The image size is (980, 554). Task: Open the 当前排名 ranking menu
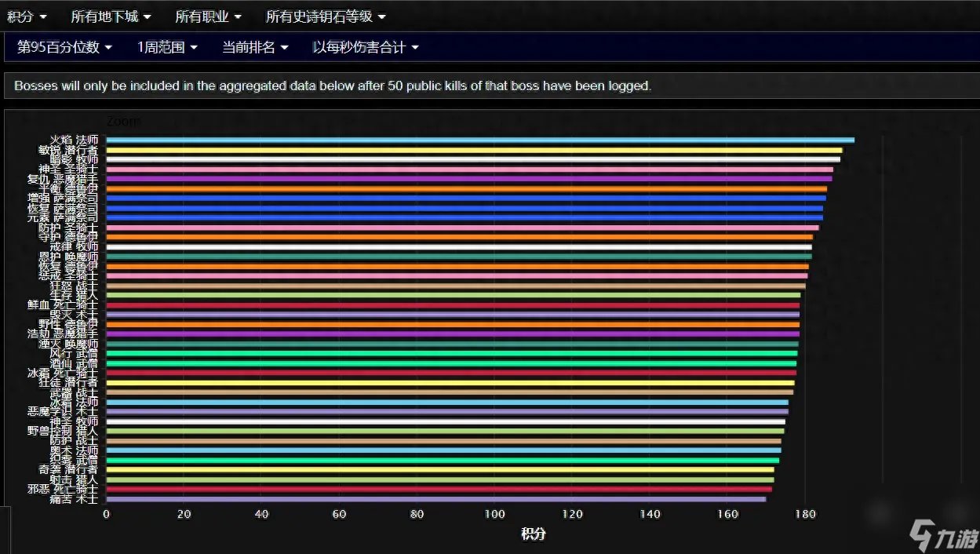tap(255, 47)
